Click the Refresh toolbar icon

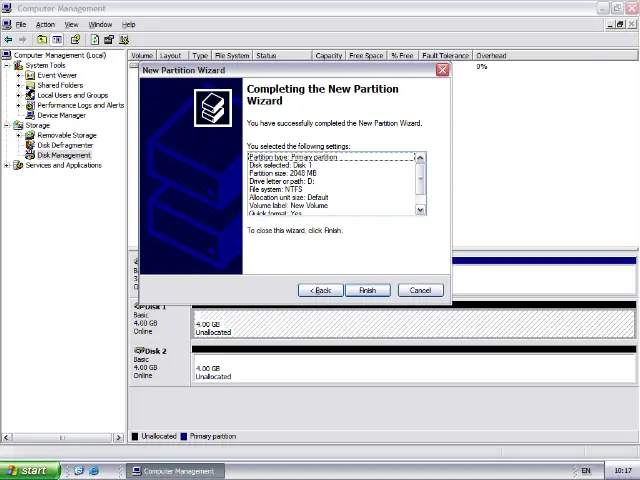(x=95, y=40)
